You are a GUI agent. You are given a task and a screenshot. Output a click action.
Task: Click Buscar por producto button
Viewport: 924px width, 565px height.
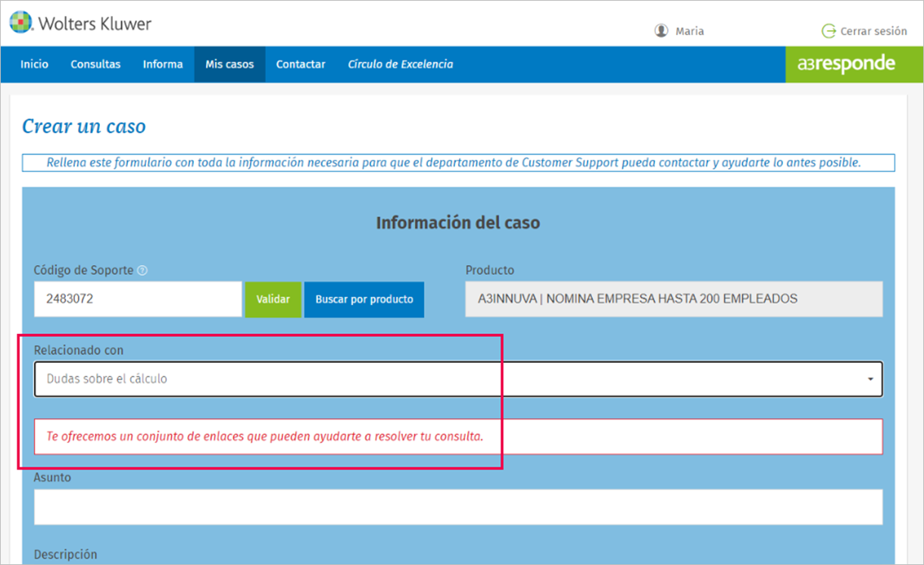364,299
